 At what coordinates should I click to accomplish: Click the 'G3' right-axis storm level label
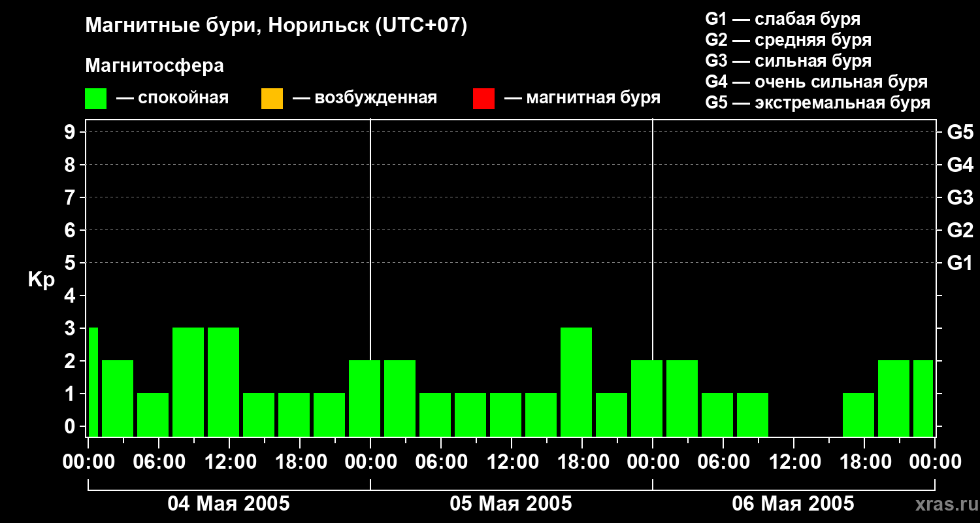click(960, 197)
